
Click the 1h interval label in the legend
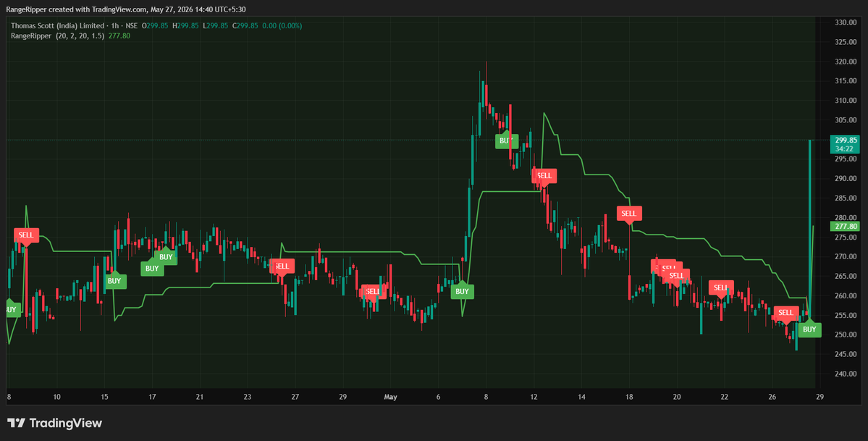pyautogui.click(x=114, y=25)
